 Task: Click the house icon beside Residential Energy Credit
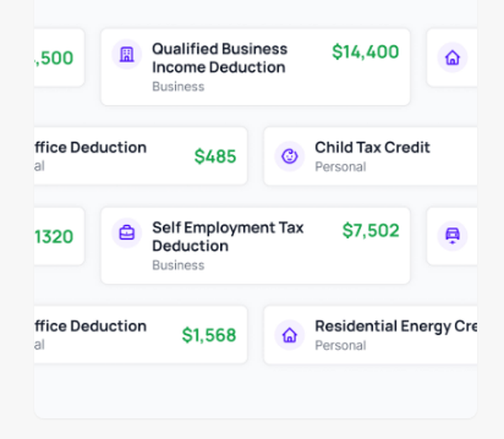coord(289,335)
